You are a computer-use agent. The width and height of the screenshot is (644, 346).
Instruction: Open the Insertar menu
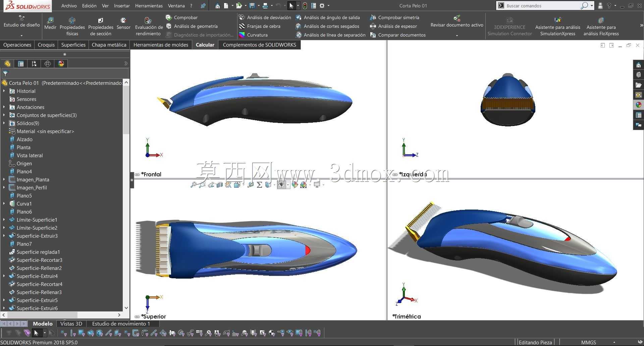coord(122,6)
